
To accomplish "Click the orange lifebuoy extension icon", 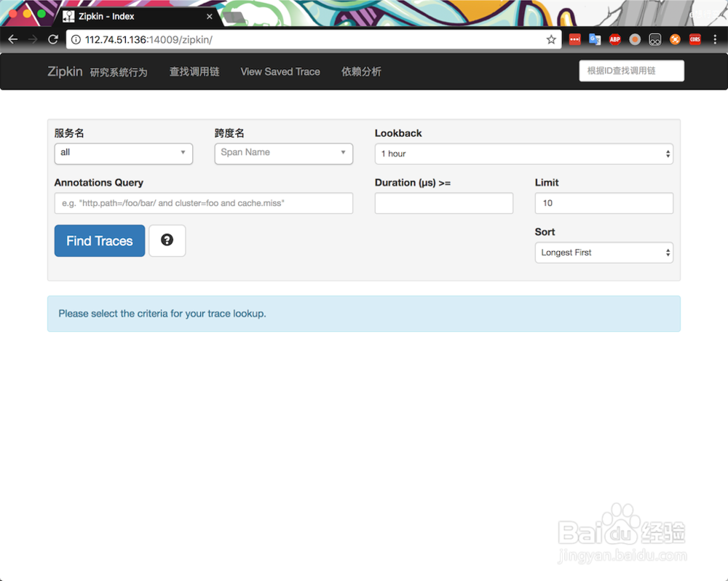I will pyautogui.click(x=675, y=39).
